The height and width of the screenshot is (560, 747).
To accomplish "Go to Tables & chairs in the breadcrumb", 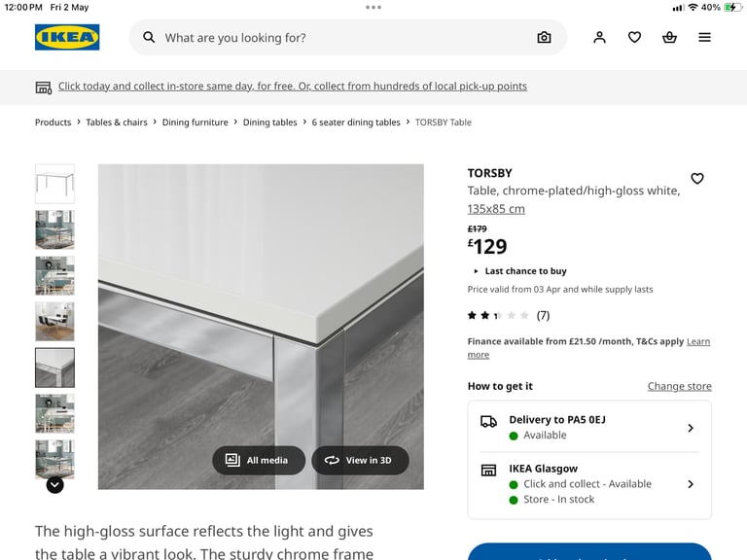I will point(117,122).
